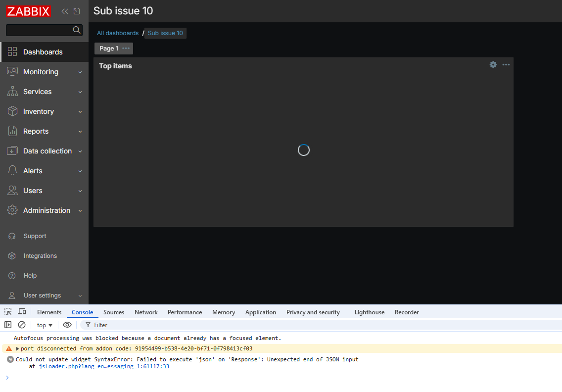Image resolution: width=562 pixels, height=392 pixels.
Task: Open the Page 1 tab options
Action: pos(126,49)
